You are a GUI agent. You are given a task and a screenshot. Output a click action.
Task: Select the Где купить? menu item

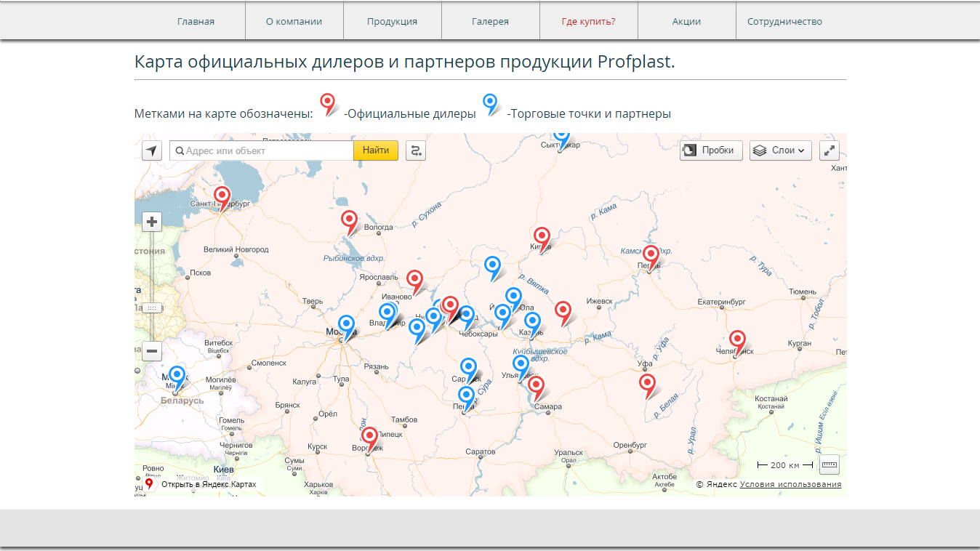coord(588,21)
